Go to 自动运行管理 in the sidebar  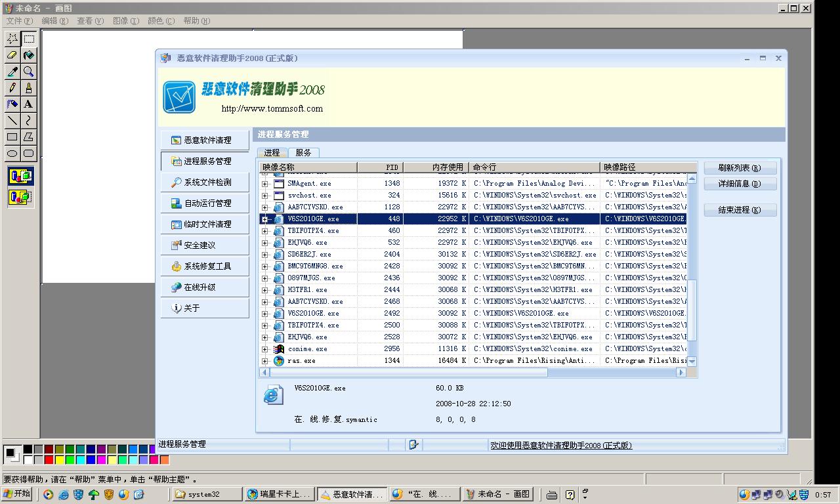point(205,203)
